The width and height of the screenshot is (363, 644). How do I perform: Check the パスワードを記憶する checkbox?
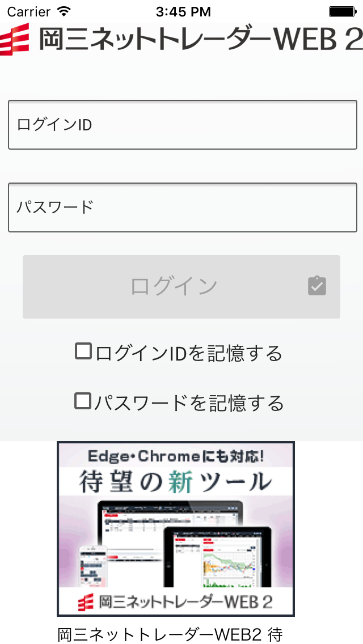point(83,401)
